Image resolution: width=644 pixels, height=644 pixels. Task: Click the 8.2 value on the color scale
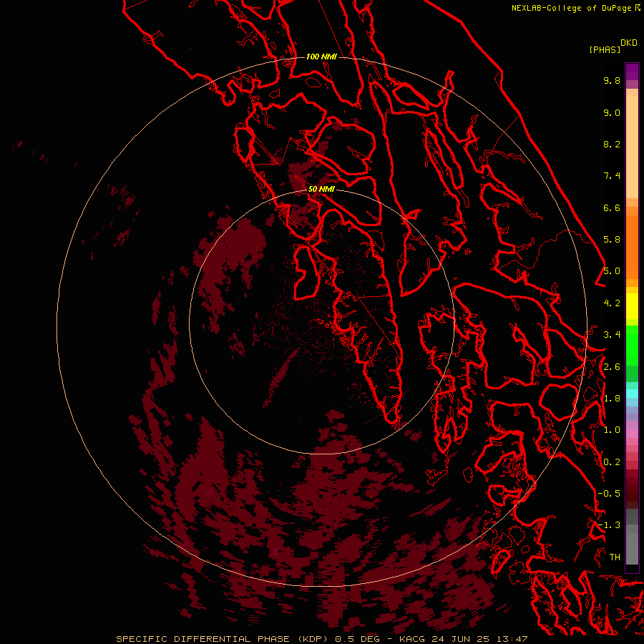pos(612,144)
